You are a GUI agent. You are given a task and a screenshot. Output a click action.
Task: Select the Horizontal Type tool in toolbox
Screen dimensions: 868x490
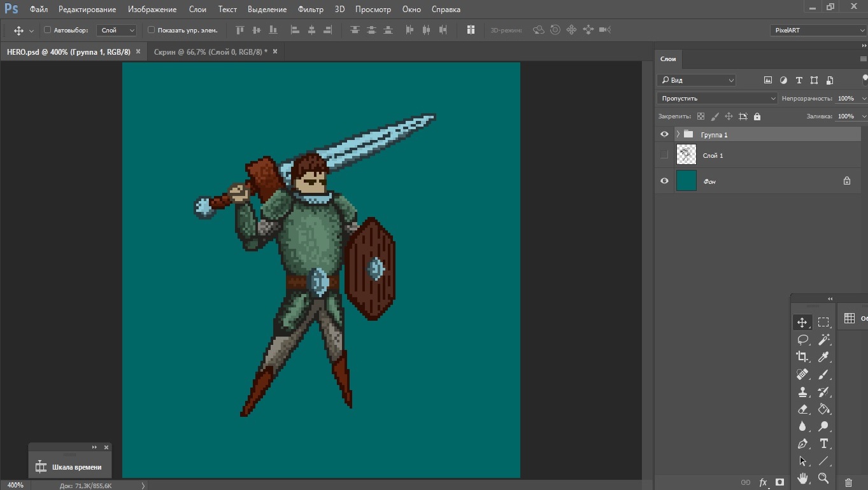[x=823, y=444]
